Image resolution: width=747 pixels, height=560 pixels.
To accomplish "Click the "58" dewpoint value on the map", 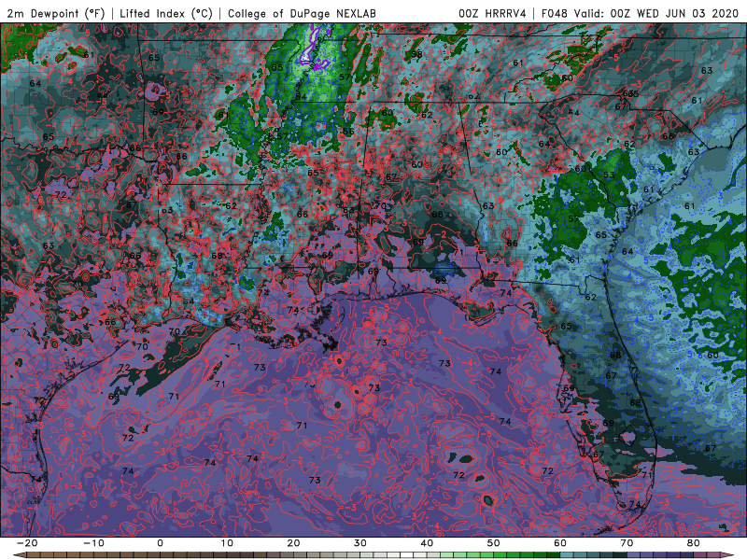I will [x=416, y=54].
